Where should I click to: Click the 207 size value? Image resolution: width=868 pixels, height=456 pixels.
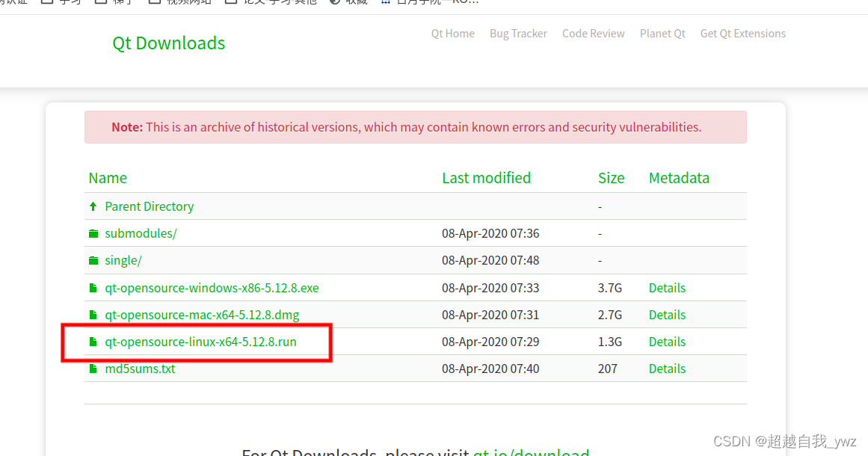pyautogui.click(x=607, y=369)
